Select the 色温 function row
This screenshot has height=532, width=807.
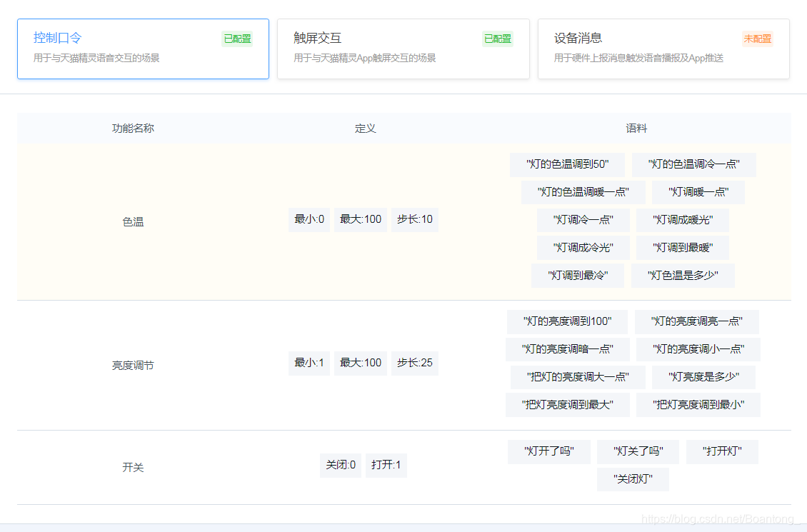(134, 221)
